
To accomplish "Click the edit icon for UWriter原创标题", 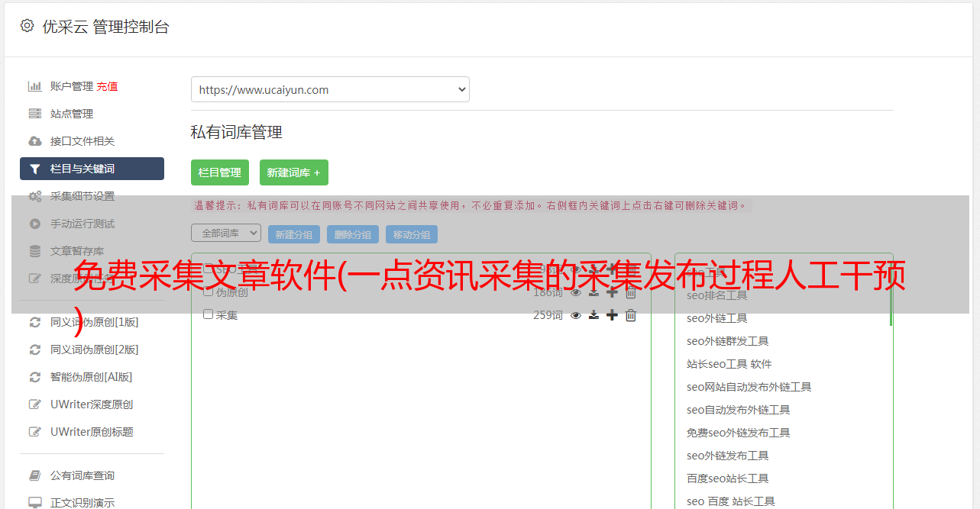I will [34, 432].
